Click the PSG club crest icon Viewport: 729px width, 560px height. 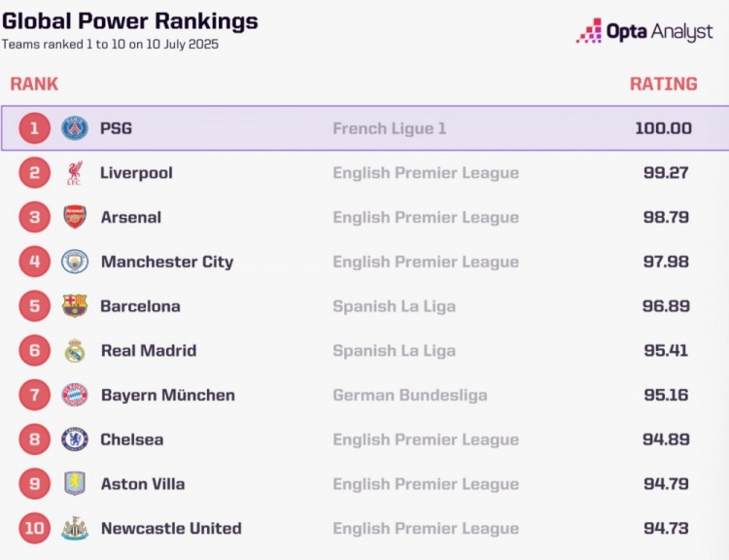[75, 128]
